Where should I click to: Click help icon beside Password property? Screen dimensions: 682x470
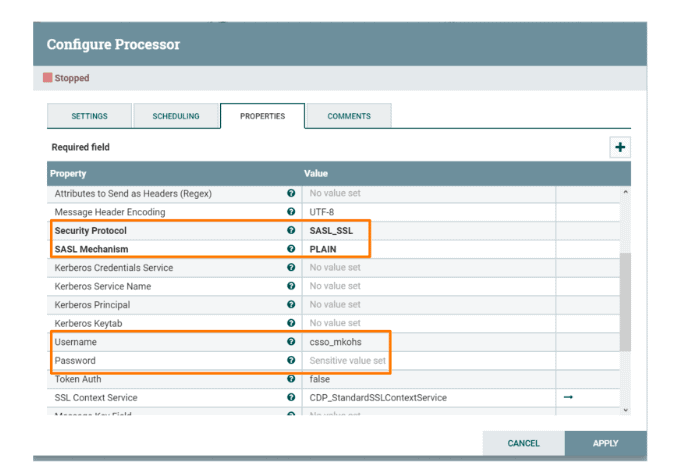pos(291,360)
